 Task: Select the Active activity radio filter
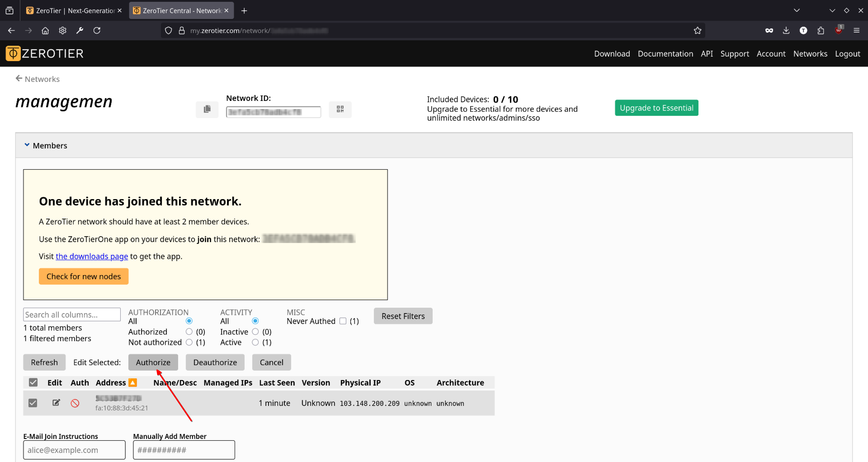255,342
